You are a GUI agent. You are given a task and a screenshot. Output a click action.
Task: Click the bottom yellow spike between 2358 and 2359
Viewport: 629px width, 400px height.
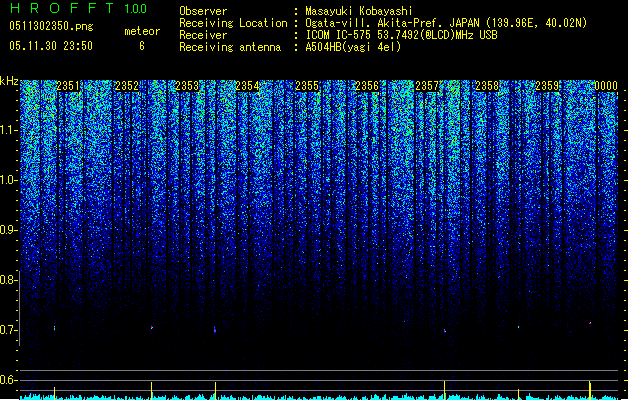pyautogui.click(x=518, y=394)
